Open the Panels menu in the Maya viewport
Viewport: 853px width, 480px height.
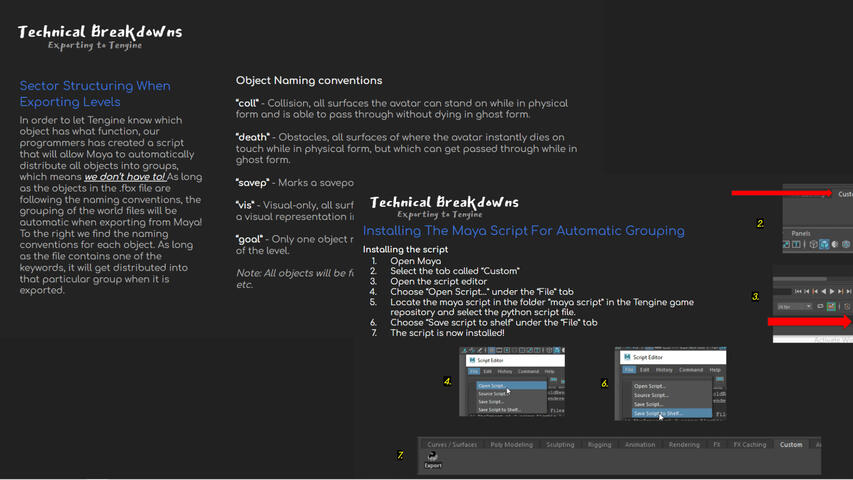coord(801,233)
